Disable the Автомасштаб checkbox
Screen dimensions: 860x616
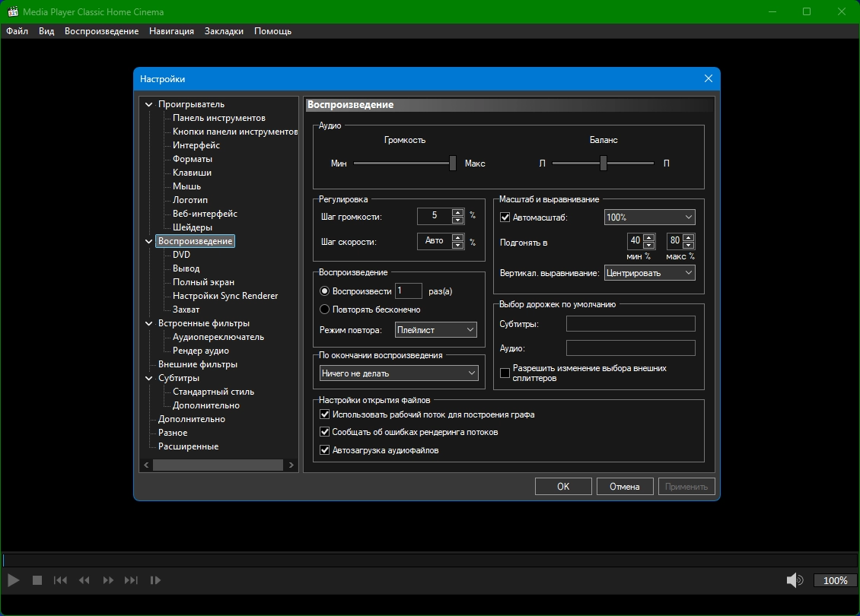(x=505, y=218)
